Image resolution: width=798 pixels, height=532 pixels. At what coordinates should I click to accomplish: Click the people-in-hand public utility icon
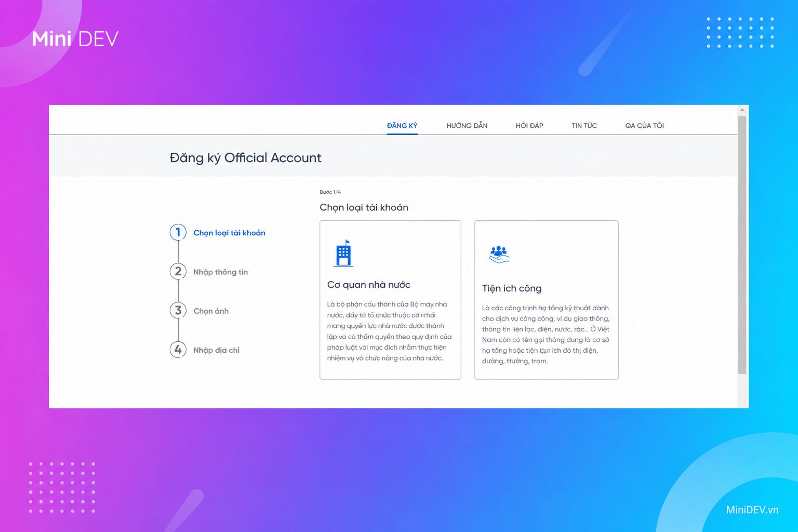pos(499,254)
